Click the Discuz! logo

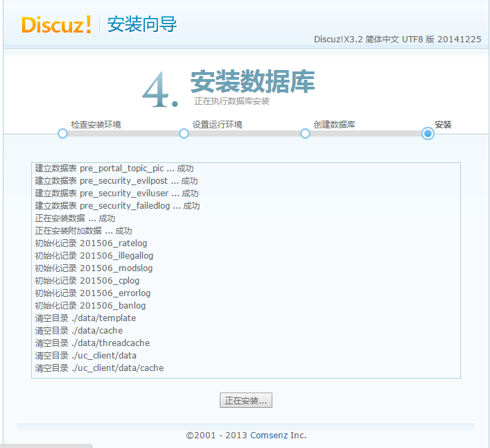tap(56, 25)
